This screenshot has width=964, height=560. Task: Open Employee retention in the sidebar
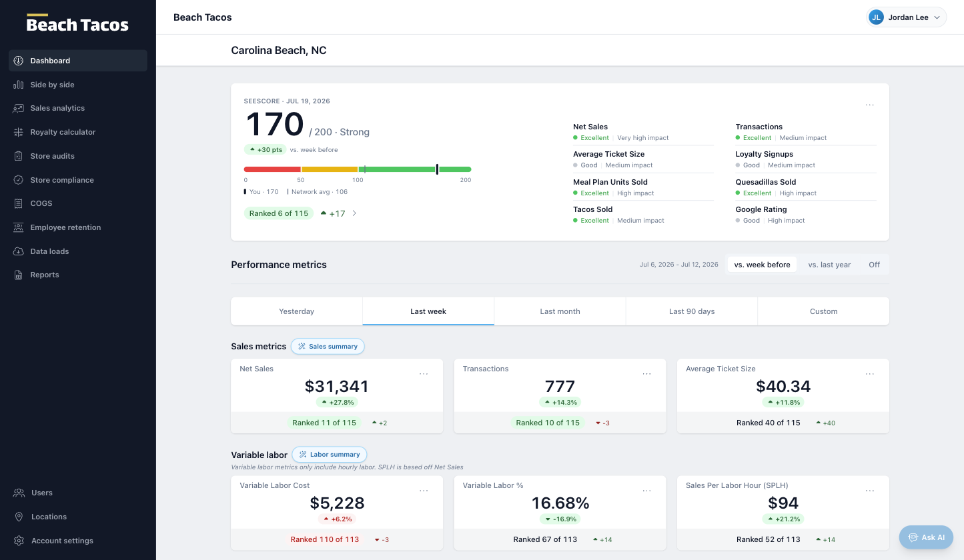tap(78, 227)
